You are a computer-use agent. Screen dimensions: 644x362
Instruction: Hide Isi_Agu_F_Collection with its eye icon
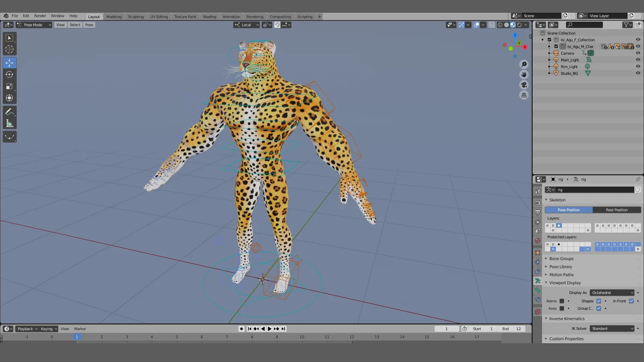point(638,40)
